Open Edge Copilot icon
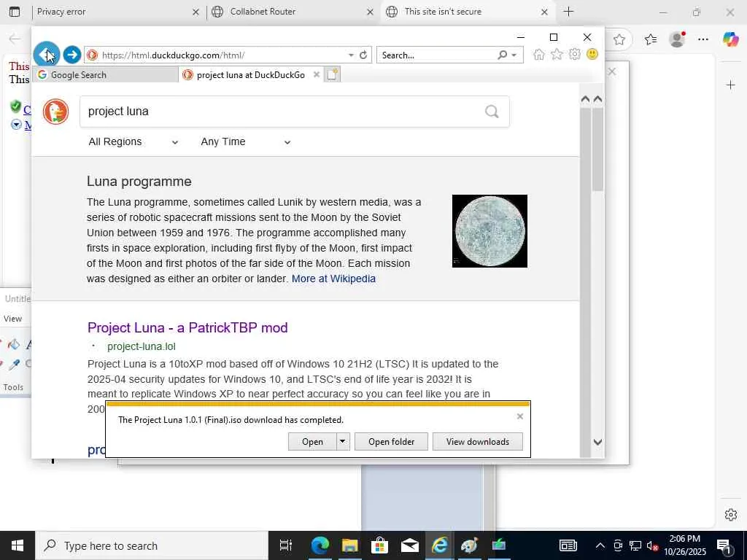 [730, 39]
